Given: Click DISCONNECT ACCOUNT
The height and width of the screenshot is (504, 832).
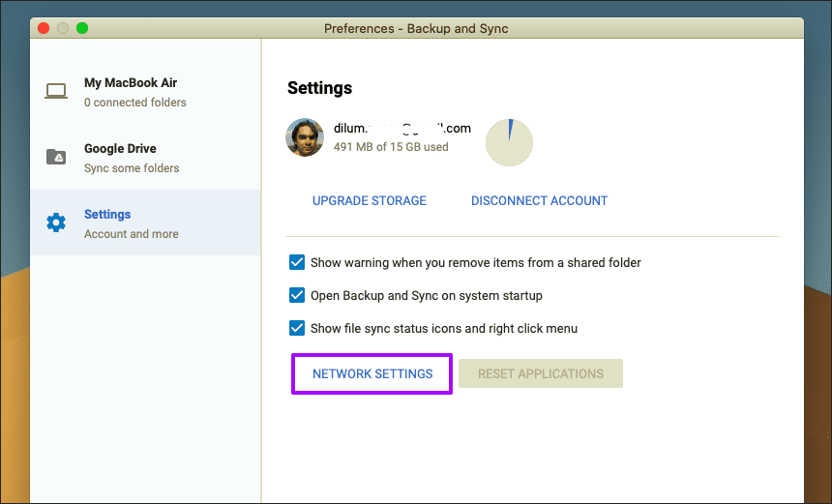Looking at the screenshot, I should point(539,200).
